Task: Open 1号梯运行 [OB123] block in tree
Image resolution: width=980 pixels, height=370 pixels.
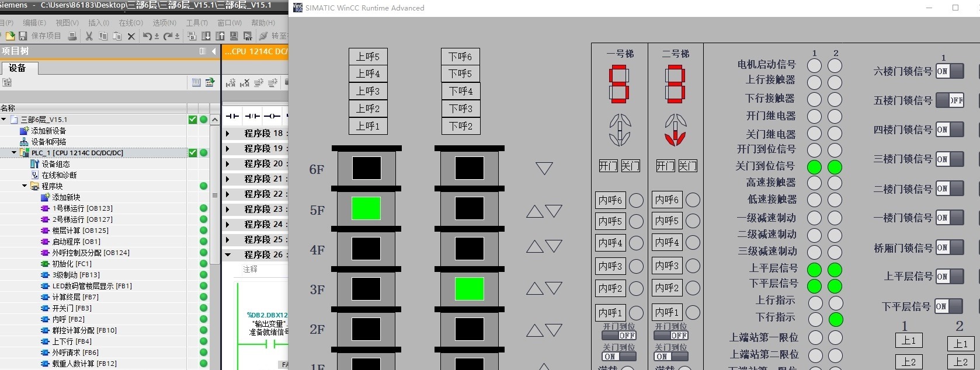Action: coord(77,208)
